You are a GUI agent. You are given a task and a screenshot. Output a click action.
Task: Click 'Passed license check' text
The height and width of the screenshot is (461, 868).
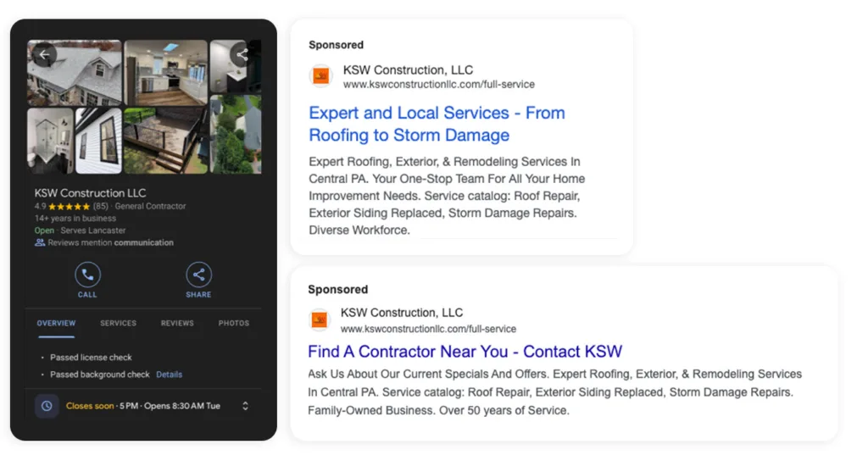click(x=91, y=358)
